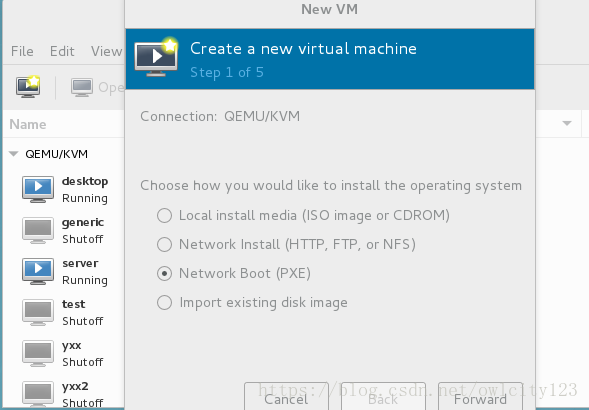Select Network Boot (PXE) radio button
Viewport: 589px width, 410px height.
click(165, 274)
